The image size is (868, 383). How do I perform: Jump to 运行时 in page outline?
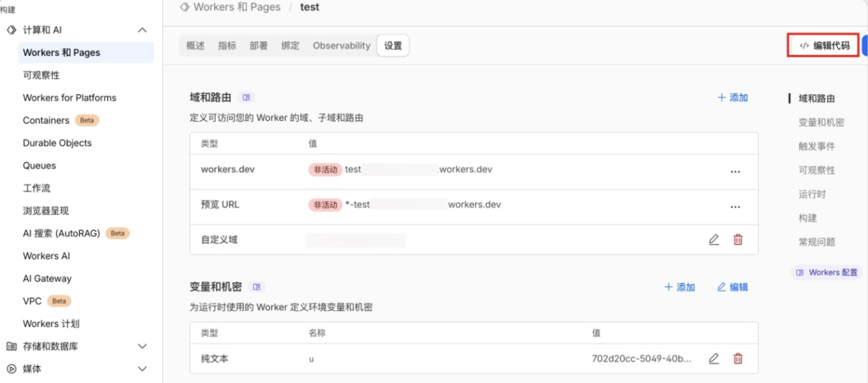click(812, 194)
